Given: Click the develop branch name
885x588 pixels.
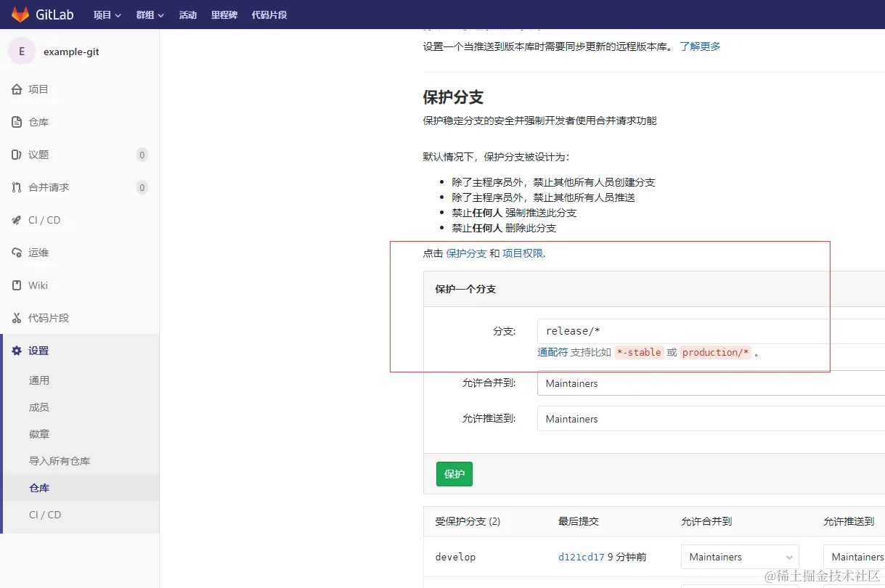Looking at the screenshot, I should pyautogui.click(x=455, y=557).
